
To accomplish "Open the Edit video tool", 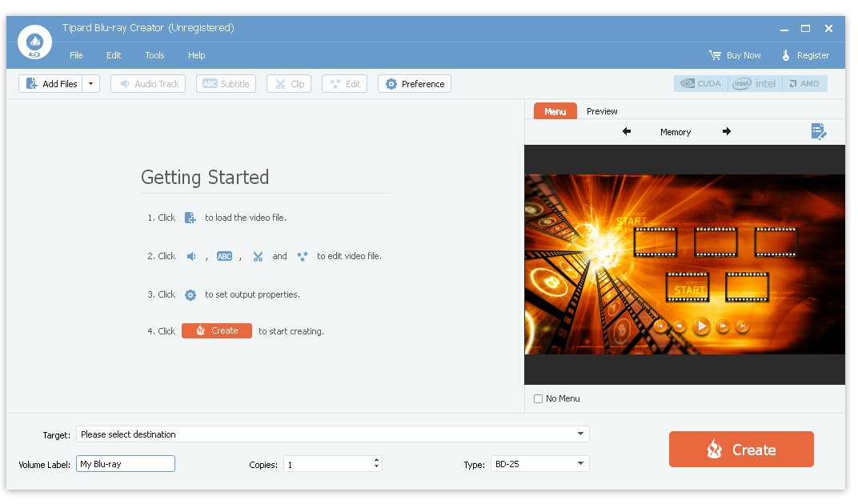I will click(x=344, y=83).
